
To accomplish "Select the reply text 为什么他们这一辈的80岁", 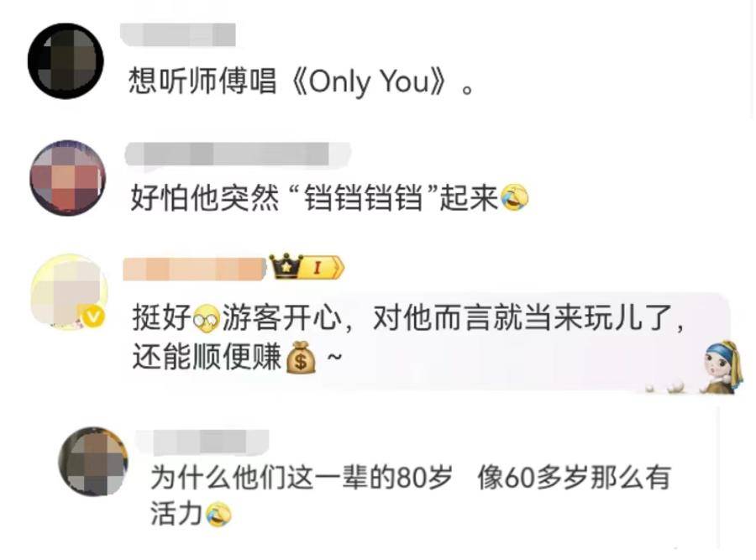I will pyautogui.click(x=302, y=478).
